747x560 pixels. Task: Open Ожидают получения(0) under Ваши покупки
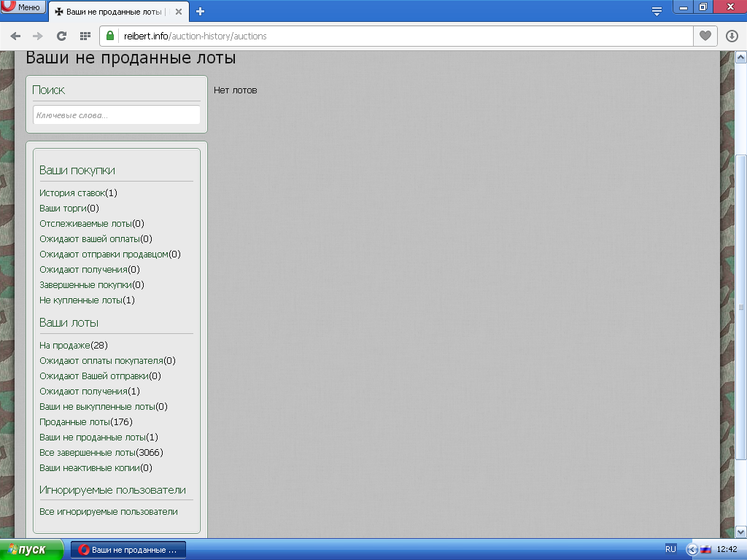point(90,270)
